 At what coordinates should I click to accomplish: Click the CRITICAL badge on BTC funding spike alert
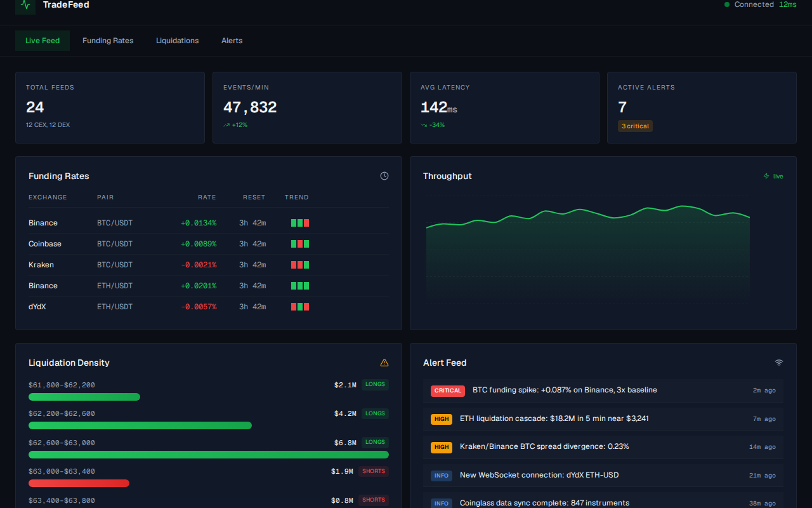click(x=447, y=391)
